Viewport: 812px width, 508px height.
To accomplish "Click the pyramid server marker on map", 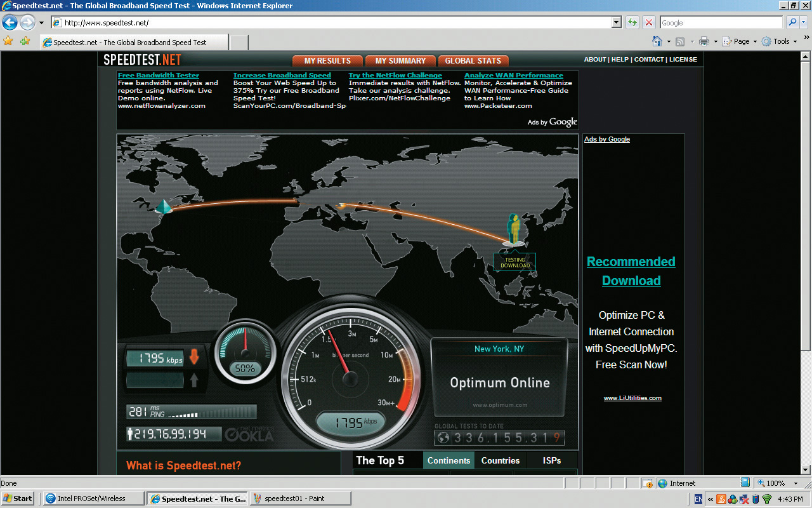I will (x=164, y=206).
